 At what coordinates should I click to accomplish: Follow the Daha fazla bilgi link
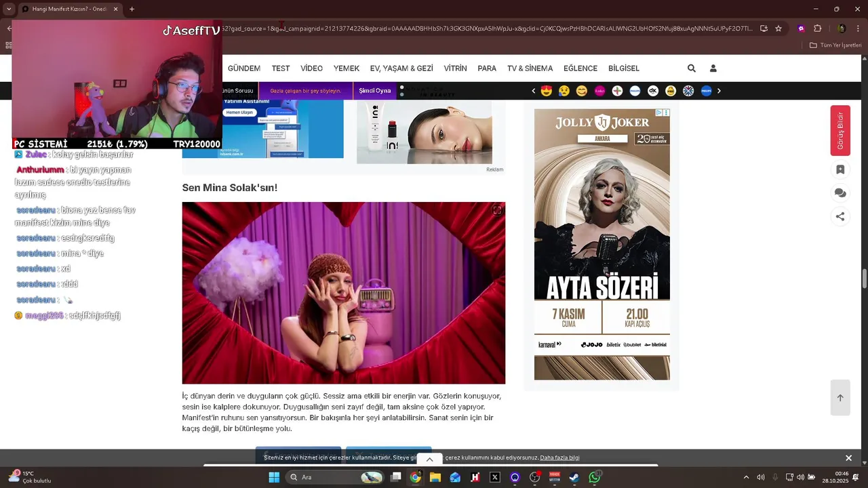pos(559,458)
